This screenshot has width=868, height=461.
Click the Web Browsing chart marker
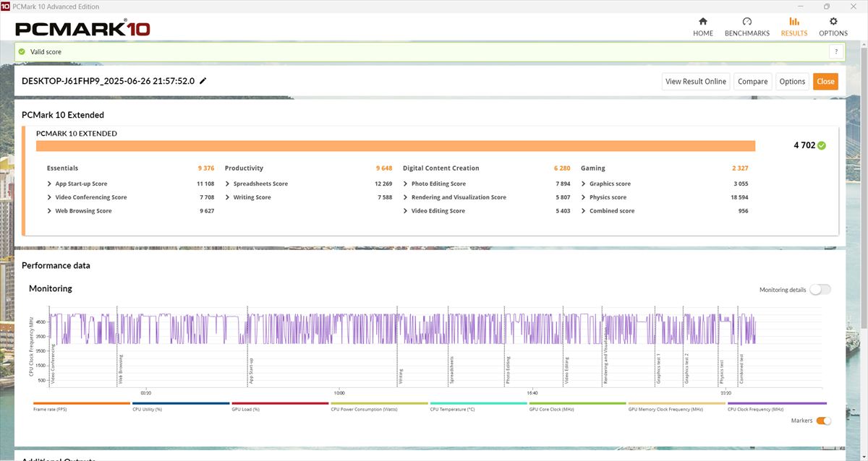pyautogui.click(x=121, y=369)
